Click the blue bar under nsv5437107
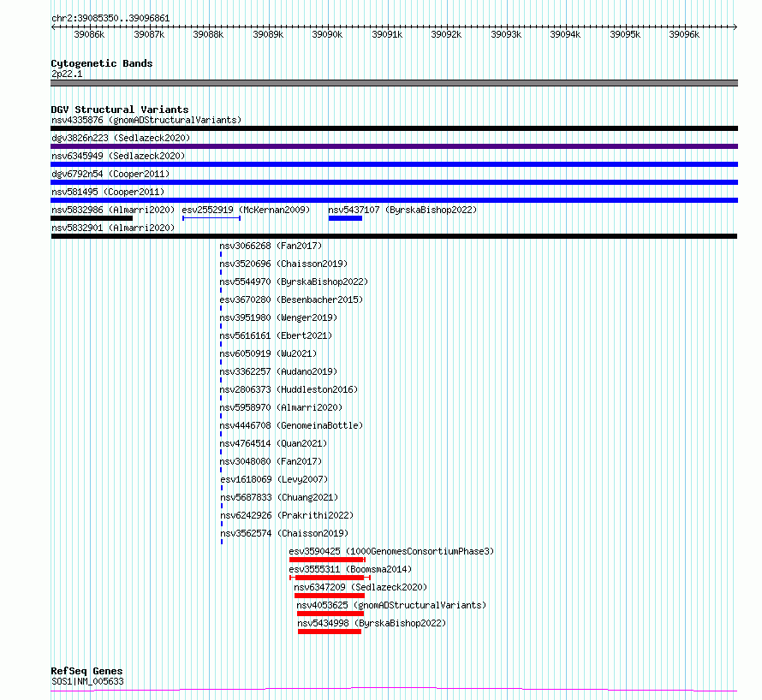The image size is (762, 700). [345, 218]
